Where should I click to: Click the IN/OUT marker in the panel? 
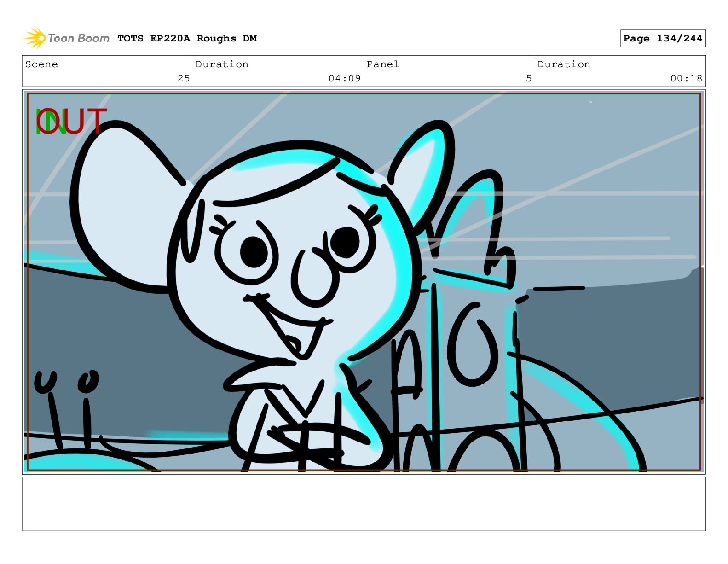71,122
